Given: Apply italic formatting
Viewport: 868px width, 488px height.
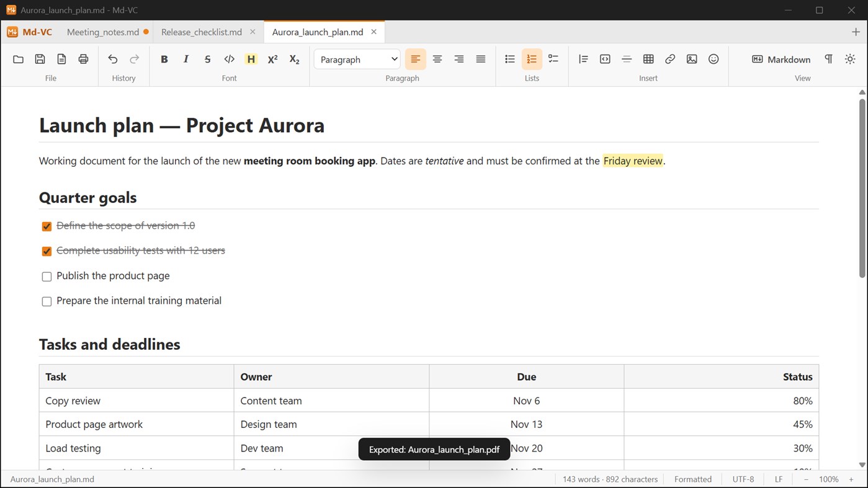Looking at the screenshot, I should tap(186, 59).
